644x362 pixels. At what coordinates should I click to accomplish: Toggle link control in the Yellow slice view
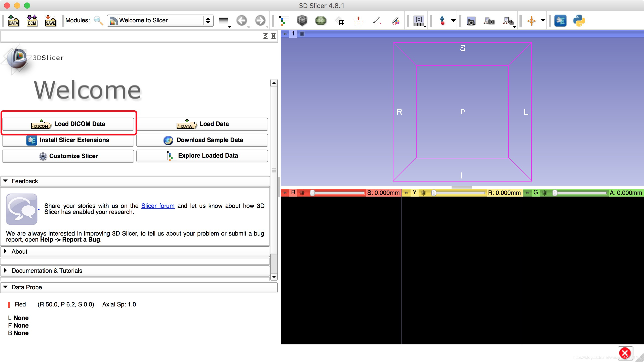click(x=424, y=193)
